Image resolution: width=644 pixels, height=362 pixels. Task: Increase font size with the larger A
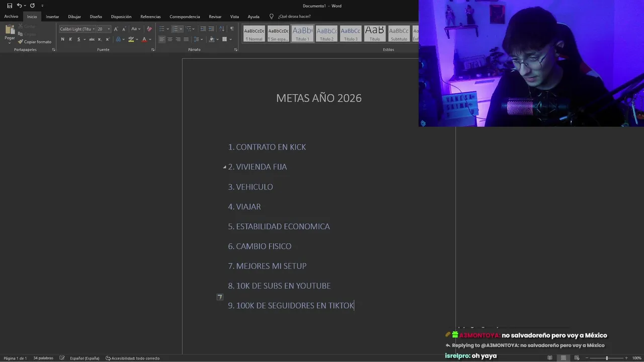116,29
